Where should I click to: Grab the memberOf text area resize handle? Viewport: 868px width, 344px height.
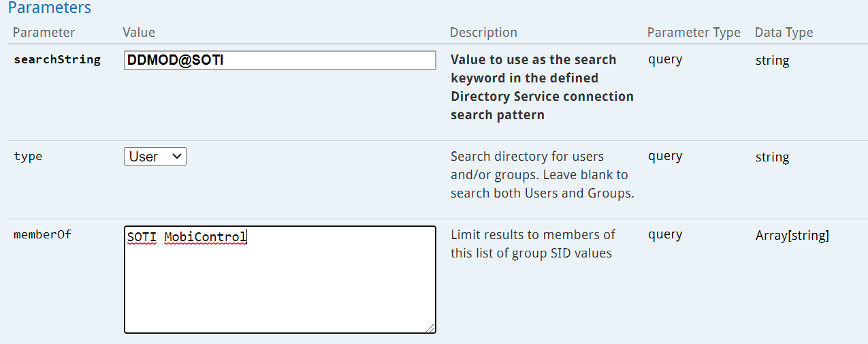coord(430,328)
